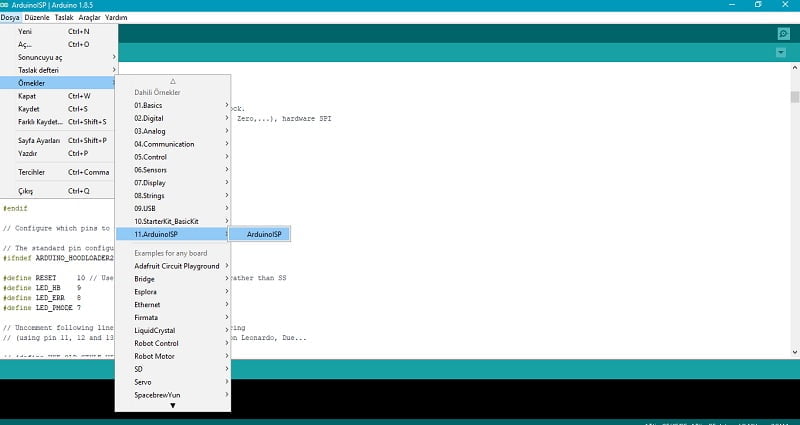This screenshot has width=800, height=425.
Task: Expand the 08.Strings examples submenu
Action: point(173,195)
